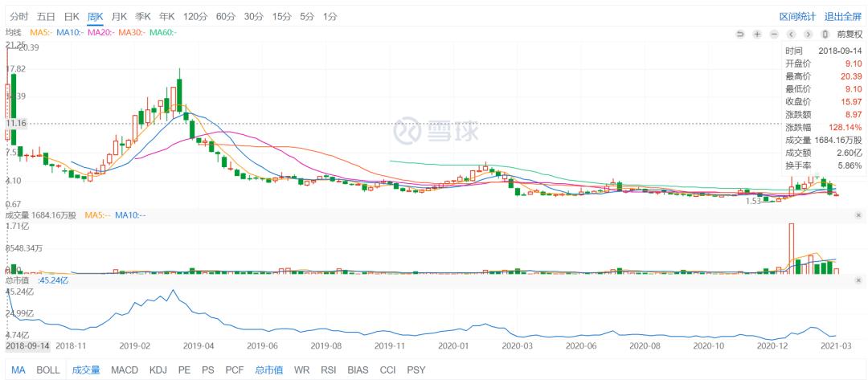
Task: Toggle the WR indicator
Action: click(x=301, y=370)
